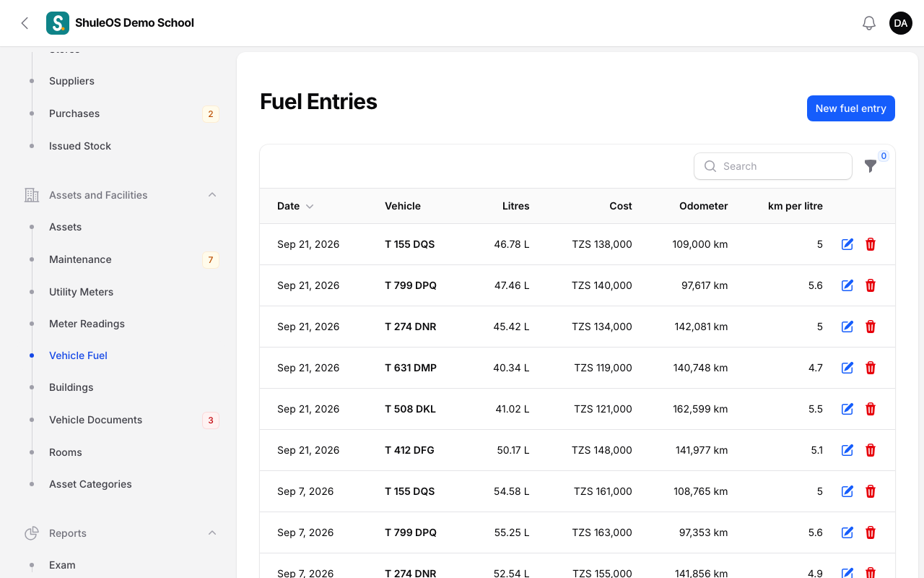Go to Rooms page
Image resolution: width=924 pixels, height=578 pixels.
[x=66, y=452]
